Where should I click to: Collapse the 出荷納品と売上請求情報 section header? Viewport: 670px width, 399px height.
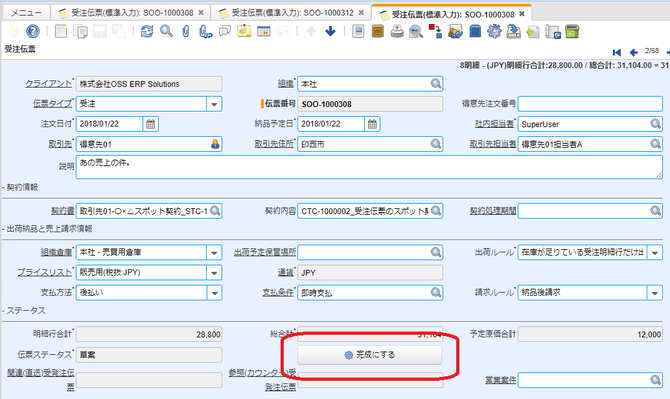(47, 229)
